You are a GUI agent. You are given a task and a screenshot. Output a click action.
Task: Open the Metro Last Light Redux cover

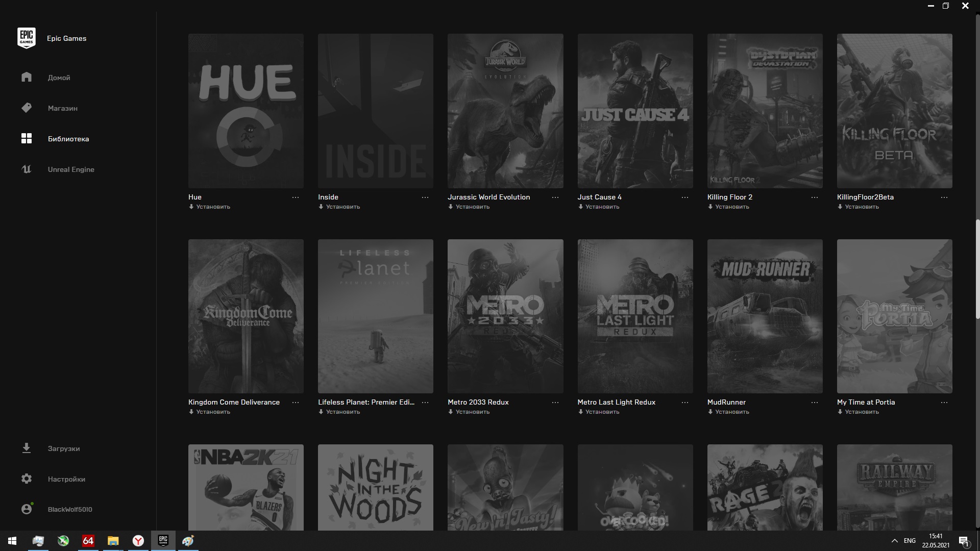635,316
